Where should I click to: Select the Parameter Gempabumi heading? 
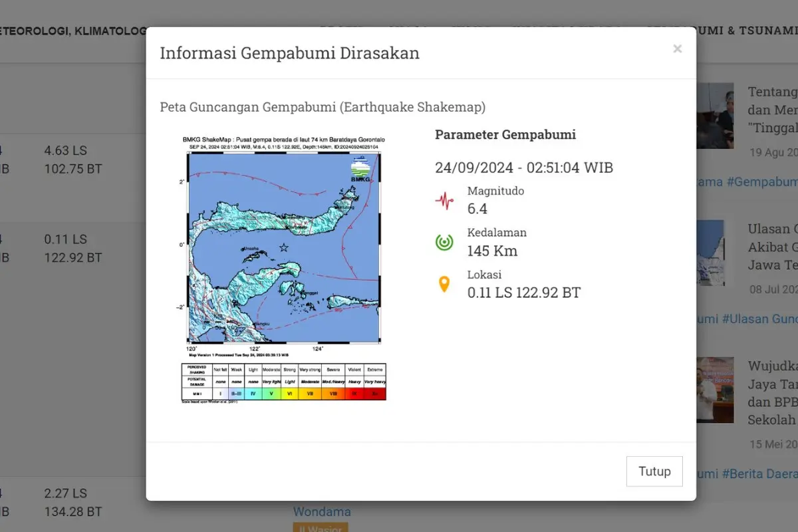click(x=505, y=135)
